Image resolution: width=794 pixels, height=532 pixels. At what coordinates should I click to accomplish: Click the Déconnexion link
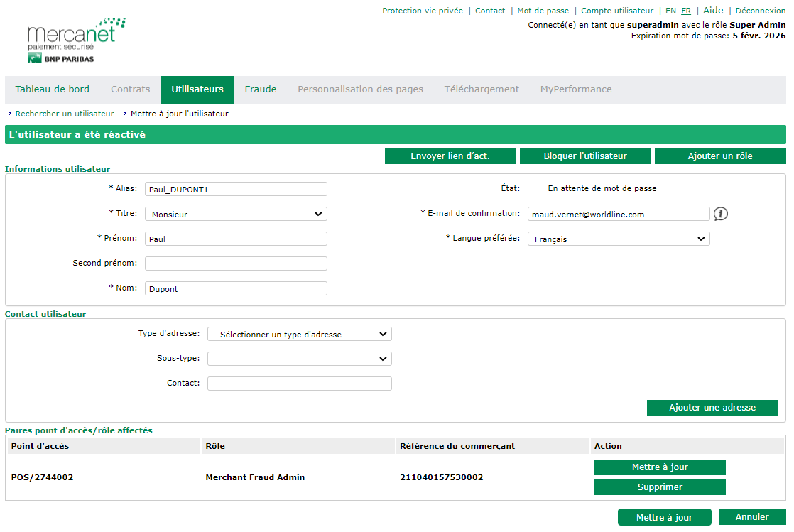[x=760, y=11]
